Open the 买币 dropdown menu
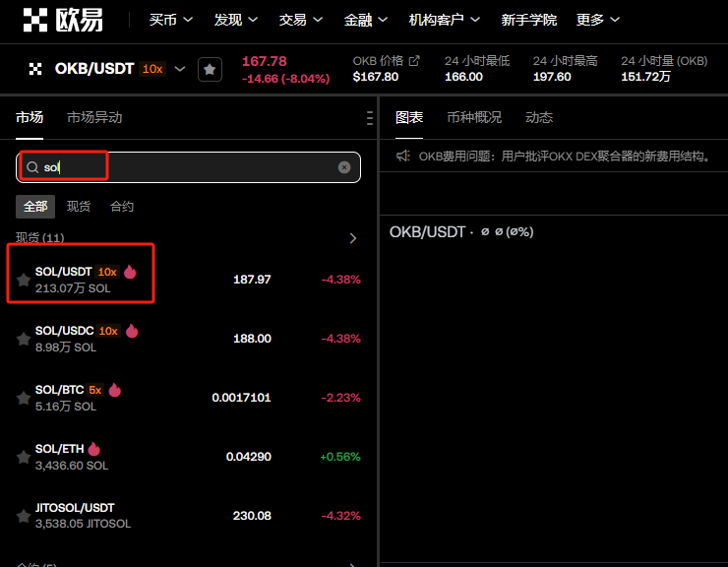The image size is (728, 567). pos(170,20)
